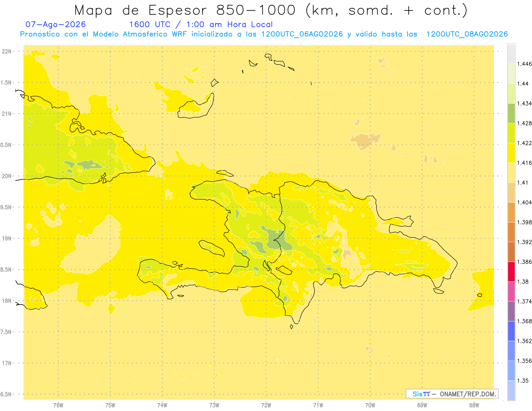Select the date "07-Ago-2026"

pos(55,24)
